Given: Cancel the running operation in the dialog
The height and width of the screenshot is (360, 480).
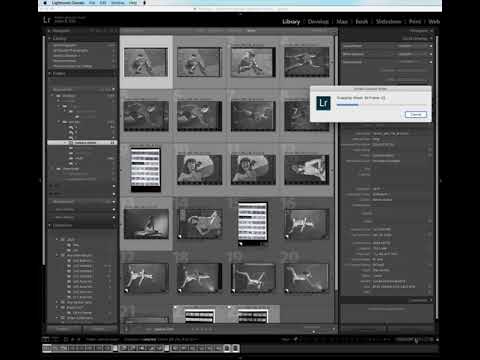Looking at the screenshot, I should pyautogui.click(x=415, y=114).
